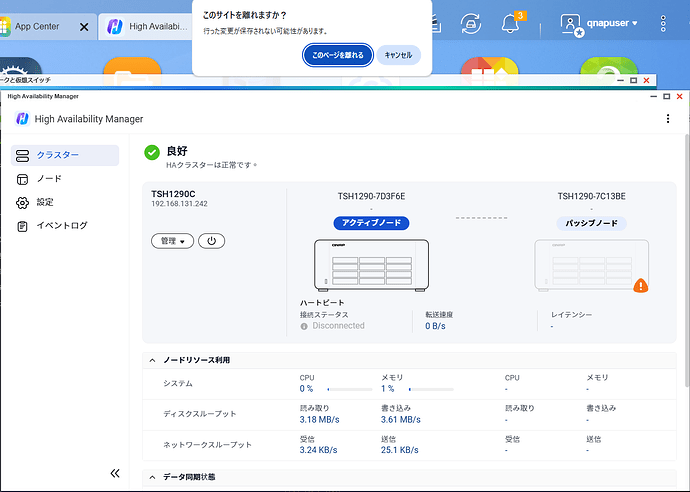
Task: Open the 管理 dropdown menu
Action: (172, 241)
